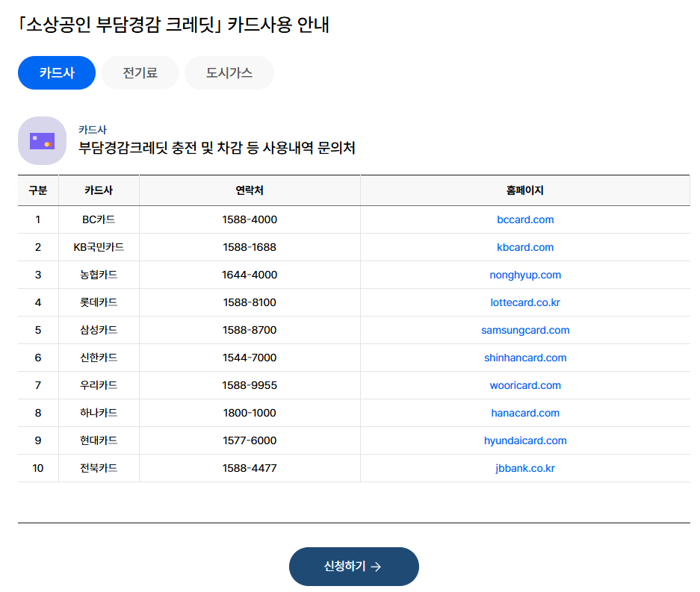This screenshot has width=700, height=592.
Task: Click phone number 1588-9955
Action: (250, 385)
